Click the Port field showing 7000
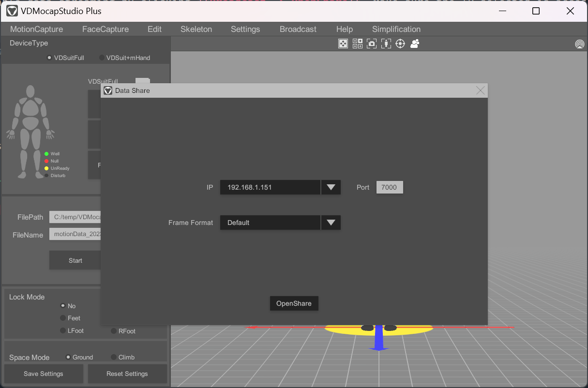This screenshot has width=588, height=388. point(390,187)
